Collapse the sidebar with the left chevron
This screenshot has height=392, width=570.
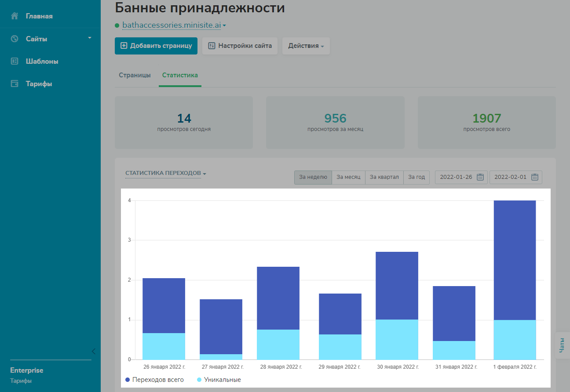click(93, 351)
